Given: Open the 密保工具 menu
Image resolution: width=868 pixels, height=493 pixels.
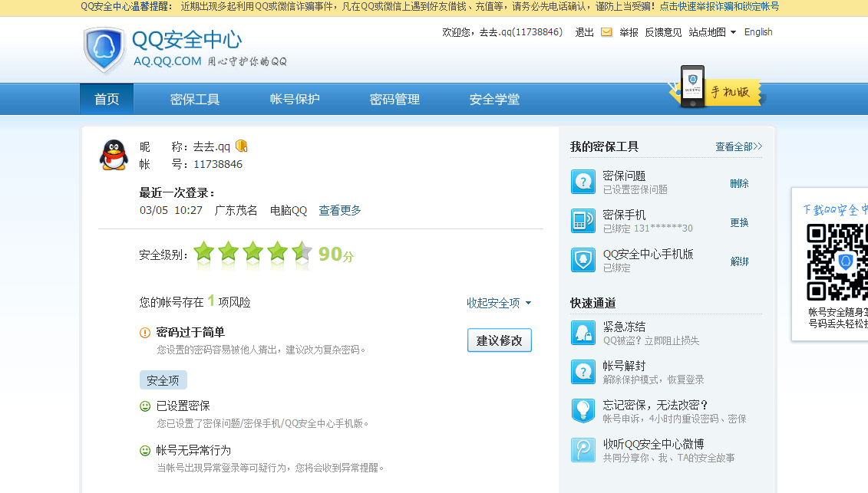Looking at the screenshot, I should click(195, 99).
